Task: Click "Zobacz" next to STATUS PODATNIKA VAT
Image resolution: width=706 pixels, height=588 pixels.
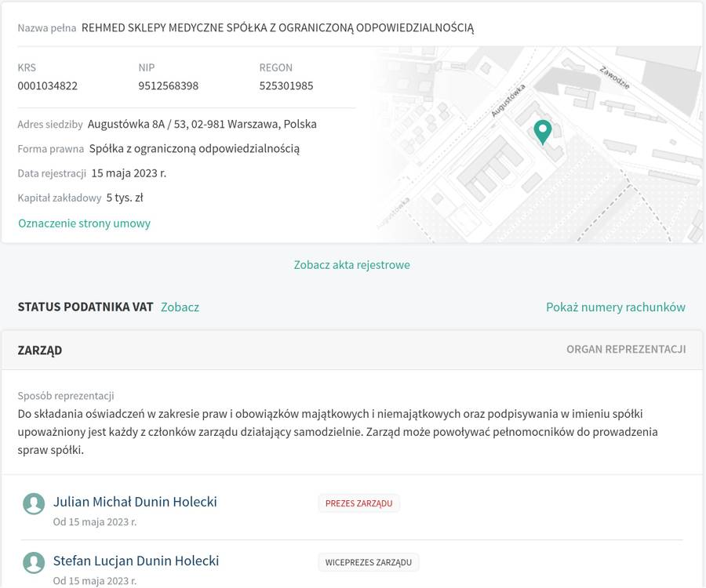Action: (x=180, y=307)
